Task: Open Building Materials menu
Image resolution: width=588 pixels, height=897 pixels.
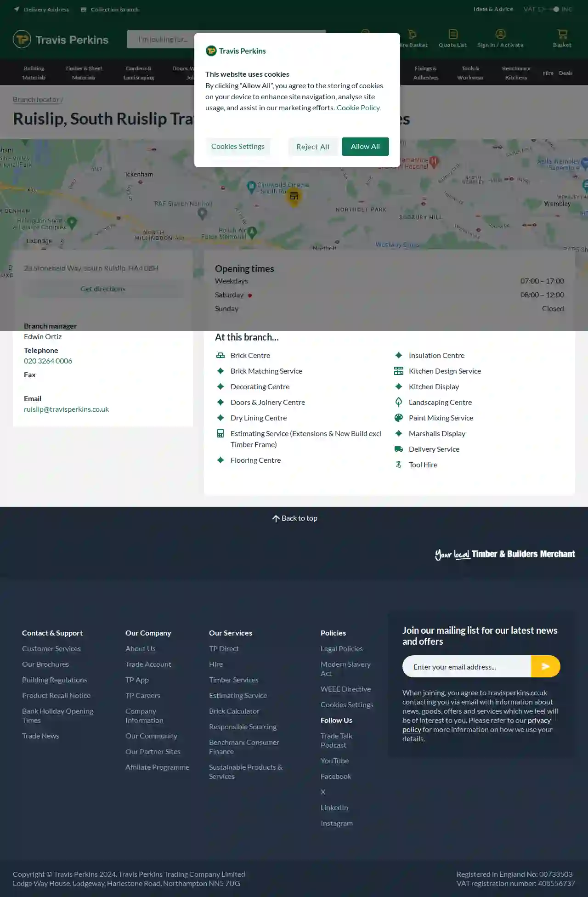Action: tap(34, 73)
